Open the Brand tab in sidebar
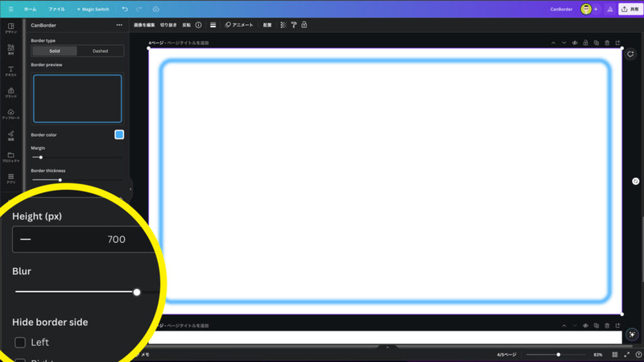This screenshot has height=362, width=644. 11,93
